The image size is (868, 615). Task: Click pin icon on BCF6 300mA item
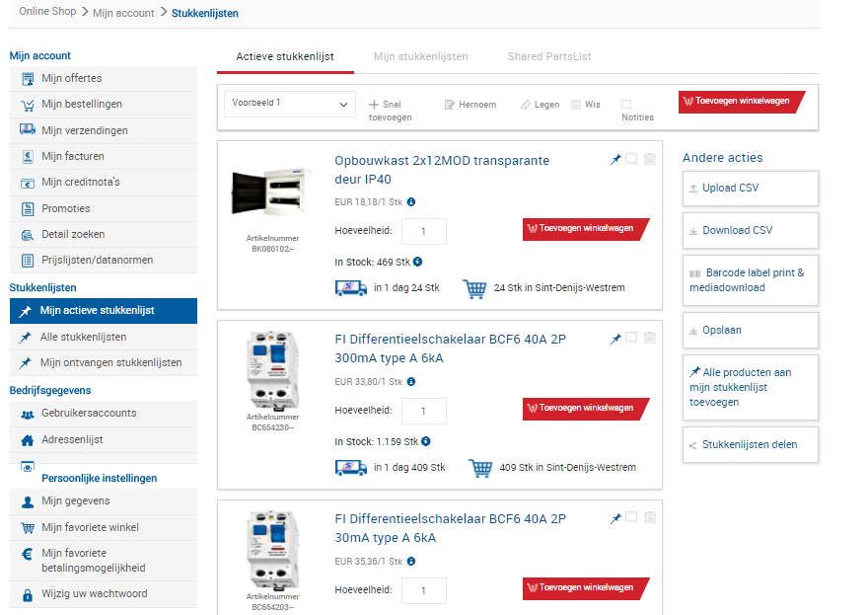[x=615, y=339]
